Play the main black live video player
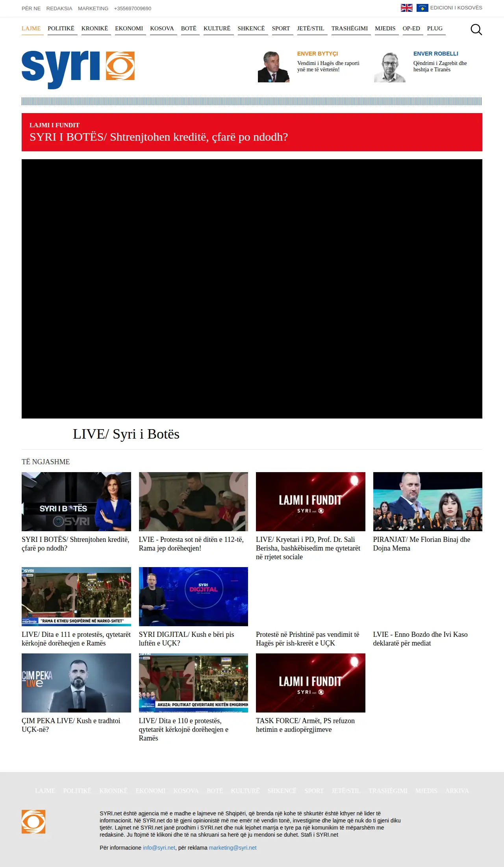Viewport: 504px width, 867px height. [x=252, y=289]
